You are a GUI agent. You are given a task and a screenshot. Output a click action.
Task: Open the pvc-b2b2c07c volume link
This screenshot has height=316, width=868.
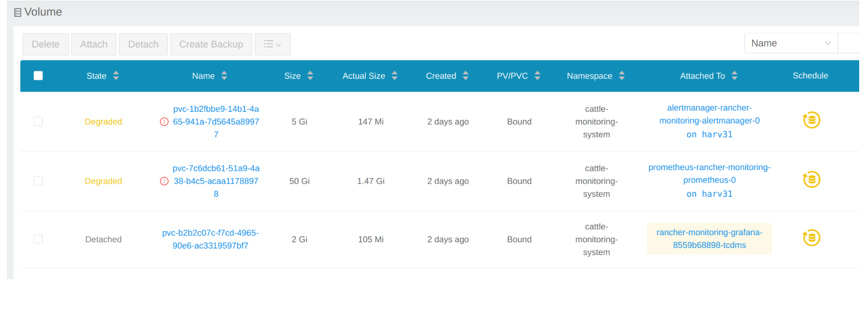210,239
